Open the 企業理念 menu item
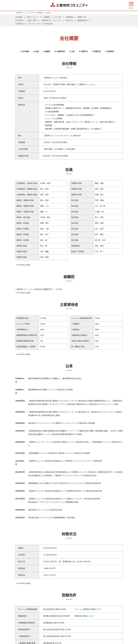The image size is (138, 644). click(47, 17)
